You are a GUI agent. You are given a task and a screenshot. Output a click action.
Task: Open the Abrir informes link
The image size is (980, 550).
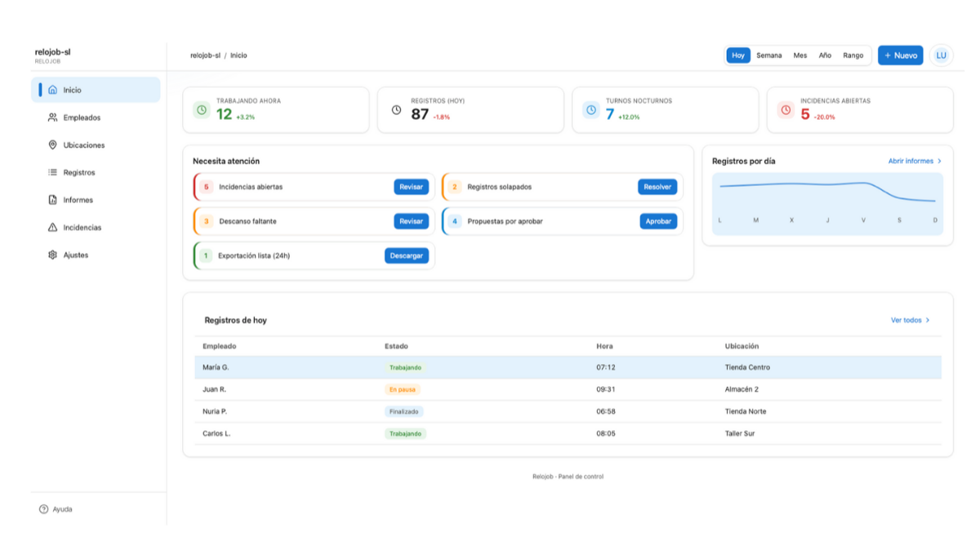pyautogui.click(x=915, y=162)
